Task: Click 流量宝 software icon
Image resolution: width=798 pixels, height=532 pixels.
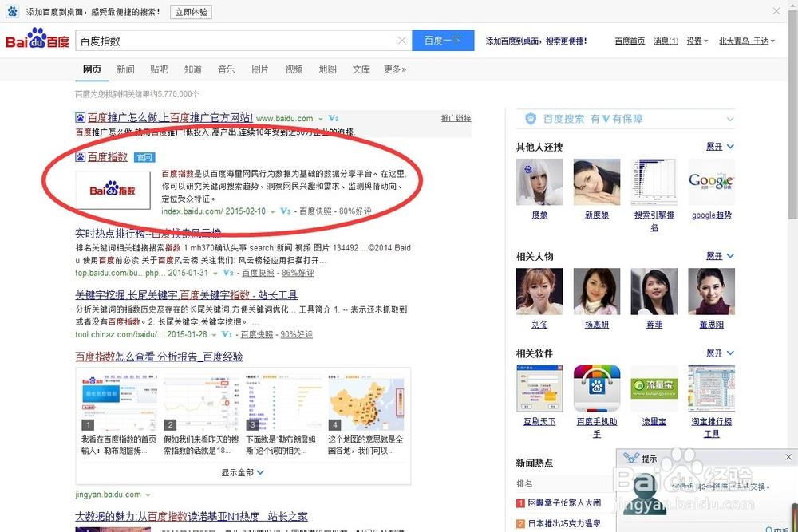Action: 654,388
